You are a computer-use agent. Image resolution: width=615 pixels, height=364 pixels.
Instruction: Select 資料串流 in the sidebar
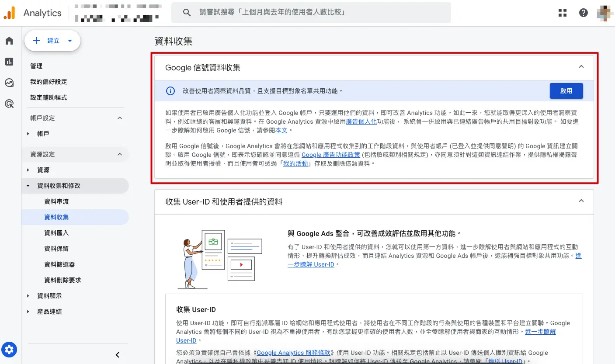coord(56,201)
